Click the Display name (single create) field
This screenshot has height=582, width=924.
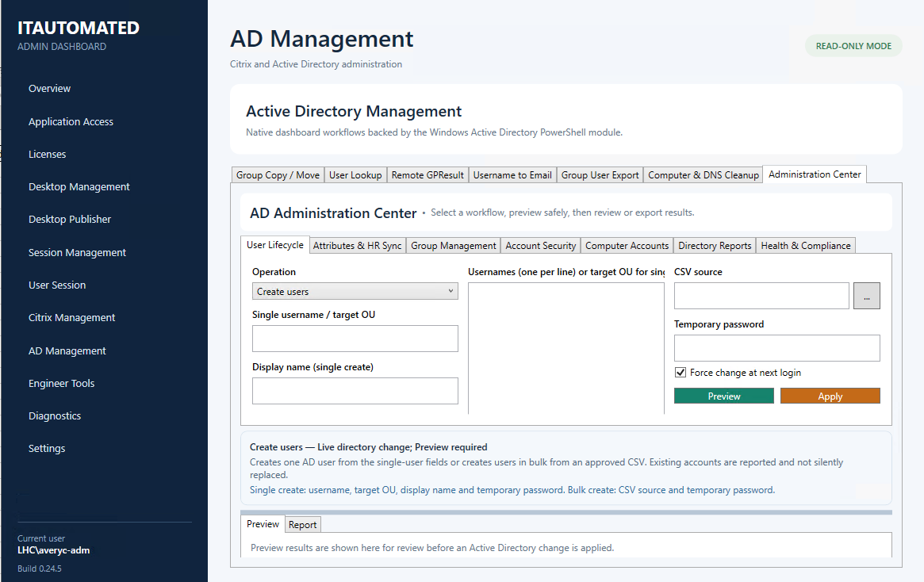click(x=355, y=391)
